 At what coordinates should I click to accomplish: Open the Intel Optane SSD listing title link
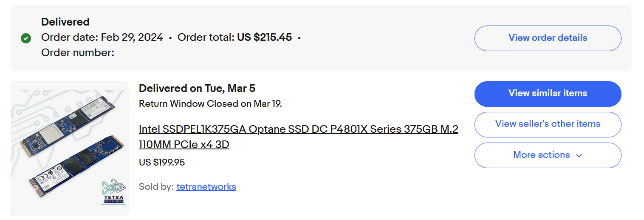[x=298, y=137]
